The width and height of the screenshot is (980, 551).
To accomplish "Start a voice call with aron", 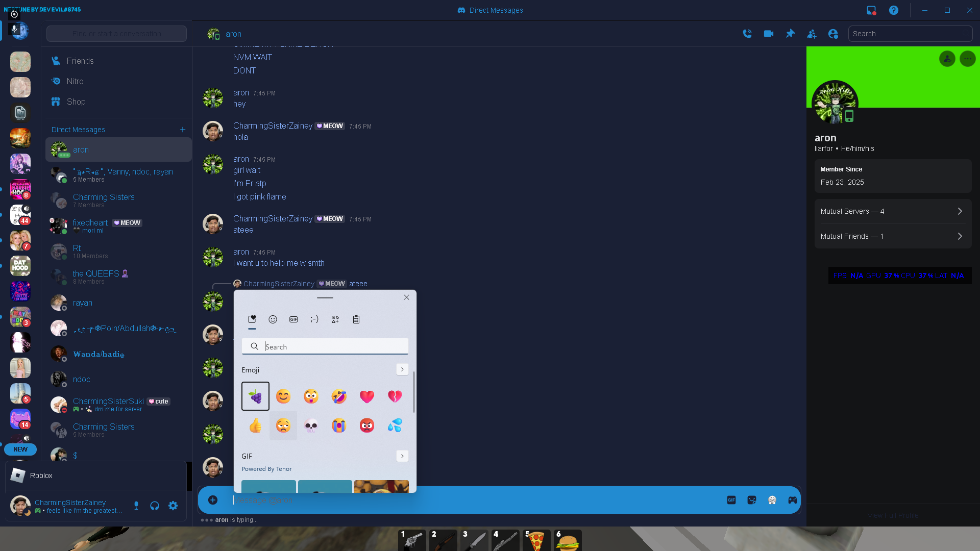I will [747, 34].
